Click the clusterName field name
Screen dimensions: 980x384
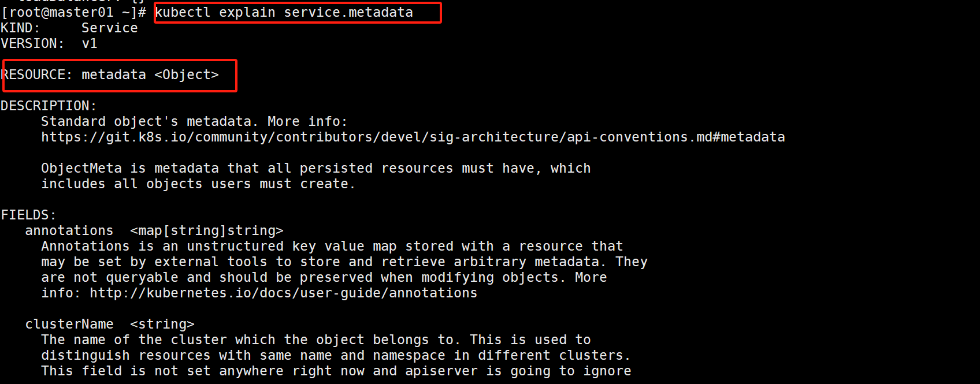pyautogui.click(x=69, y=324)
